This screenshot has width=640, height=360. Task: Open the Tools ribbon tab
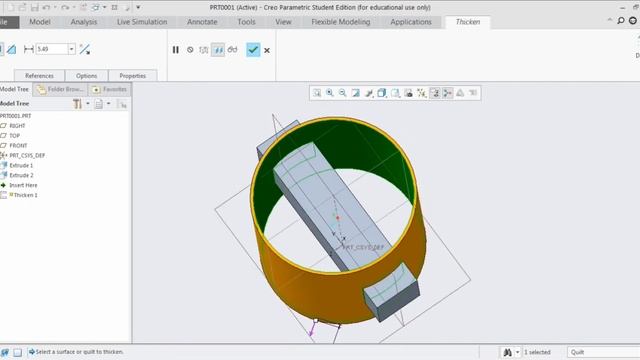[x=247, y=22]
